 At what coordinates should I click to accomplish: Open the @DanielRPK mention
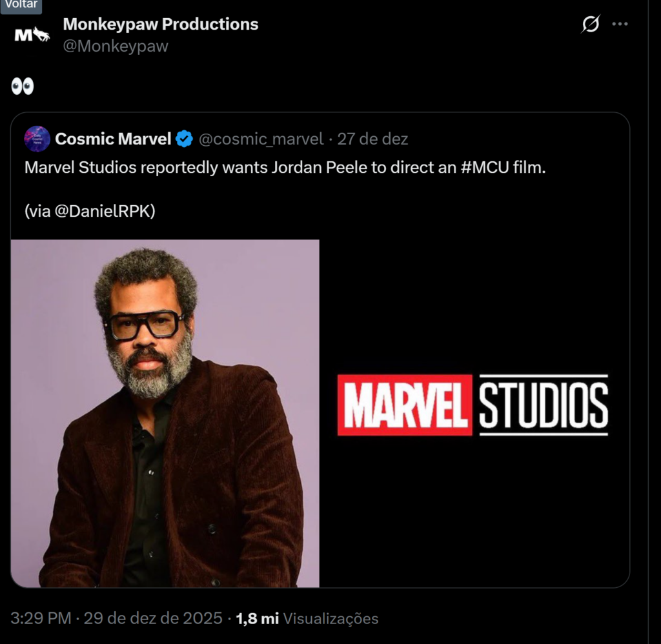103,209
